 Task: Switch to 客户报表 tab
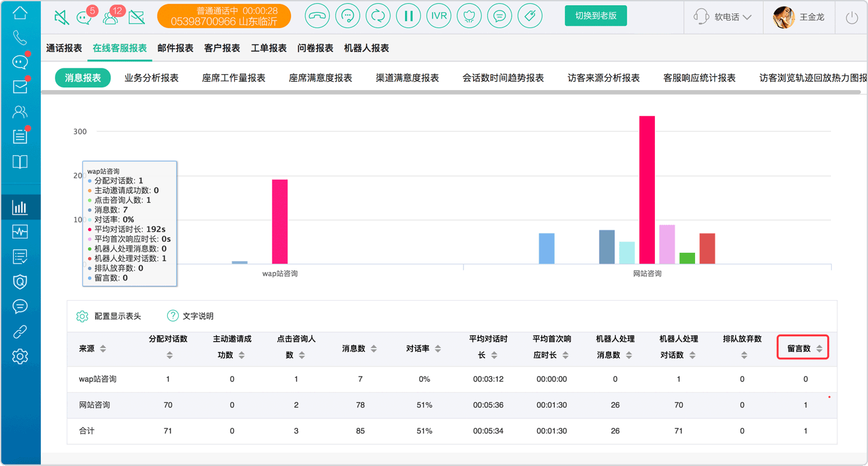[x=222, y=48]
